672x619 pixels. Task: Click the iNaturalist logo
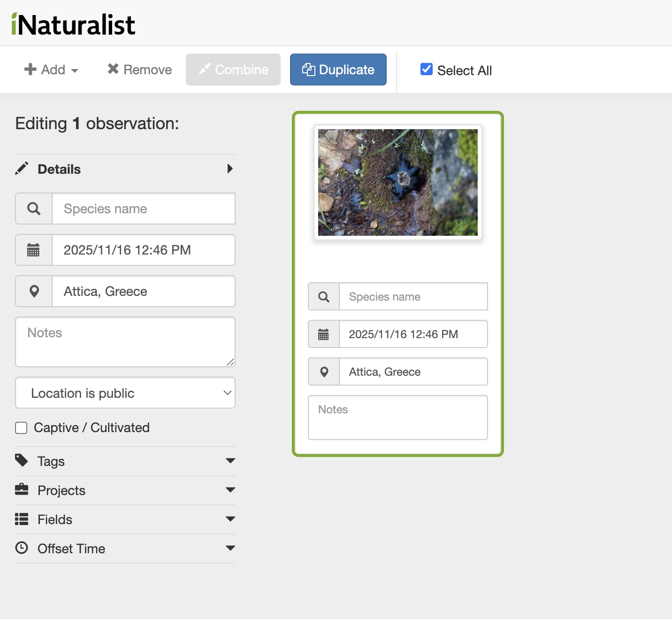tap(73, 24)
